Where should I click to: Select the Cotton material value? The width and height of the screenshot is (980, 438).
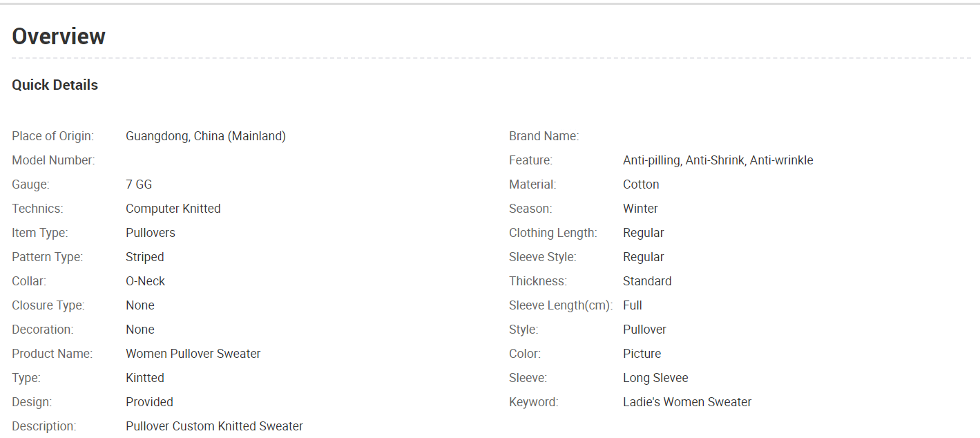tap(641, 184)
